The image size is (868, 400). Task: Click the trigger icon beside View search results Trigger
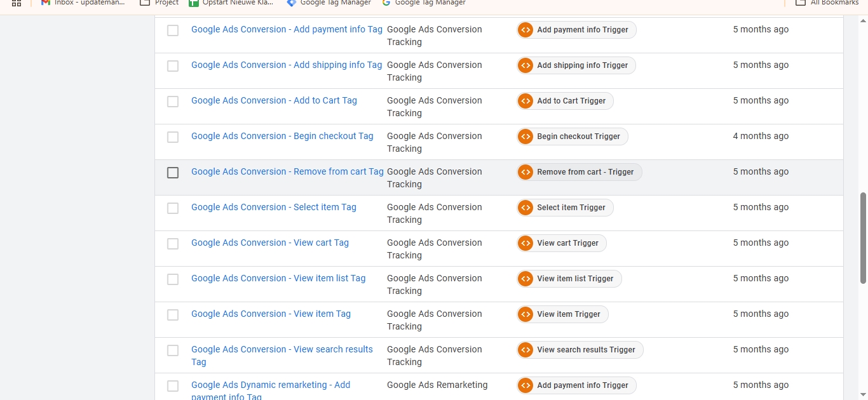click(x=526, y=350)
